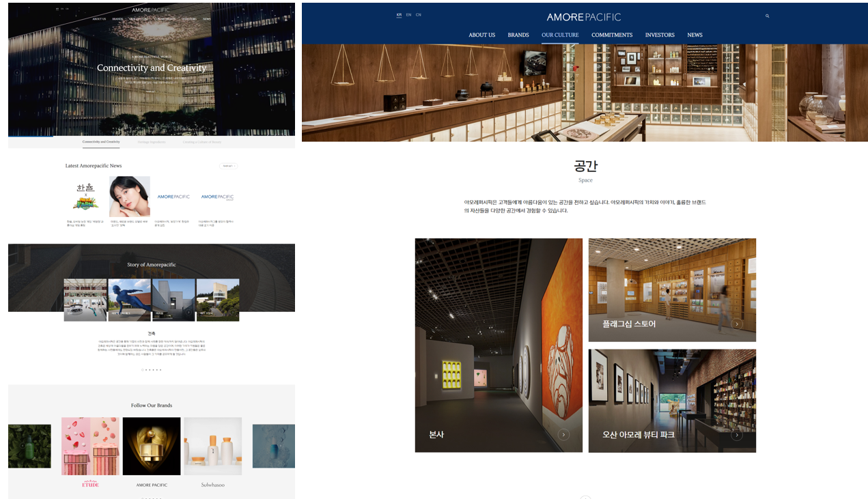Image resolution: width=868 pixels, height=499 pixels.
Task: Open COMMITMENTS in the blue header menu
Action: (612, 35)
